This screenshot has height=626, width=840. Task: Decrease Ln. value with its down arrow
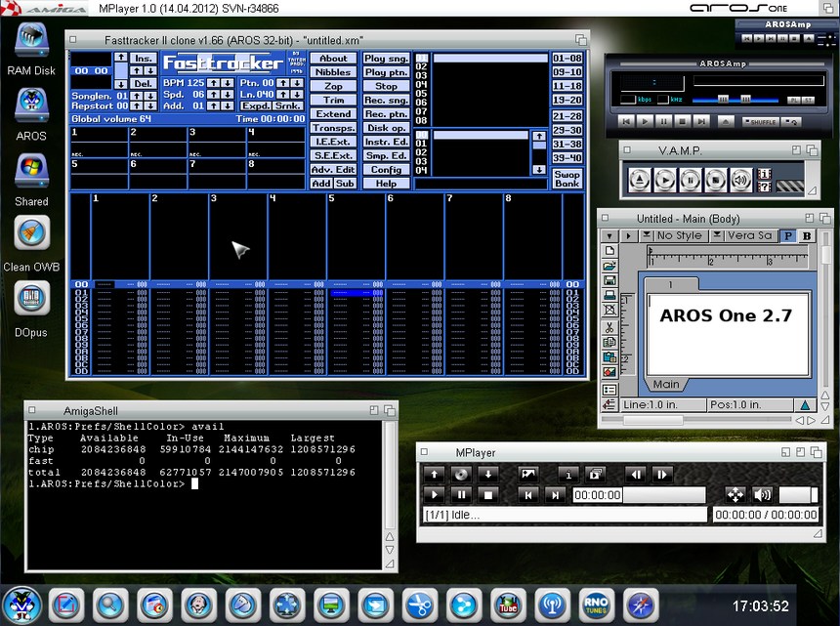[x=297, y=95]
